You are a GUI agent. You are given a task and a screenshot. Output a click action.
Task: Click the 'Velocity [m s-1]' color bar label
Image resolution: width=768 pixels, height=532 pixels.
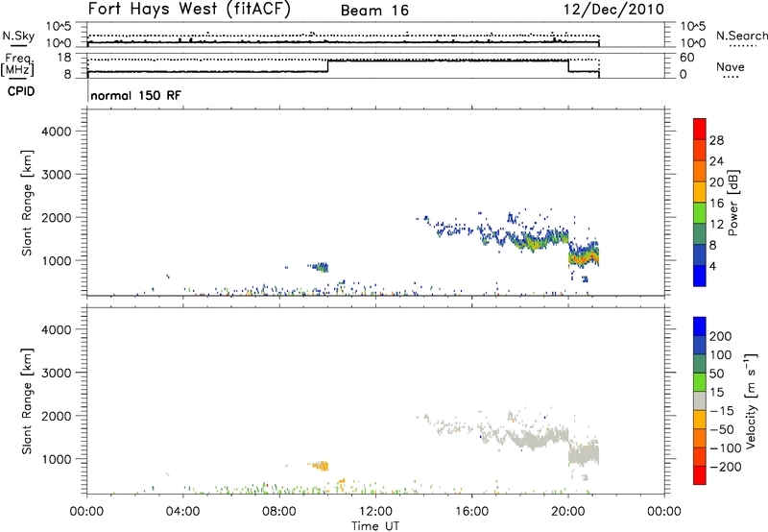click(x=751, y=400)
